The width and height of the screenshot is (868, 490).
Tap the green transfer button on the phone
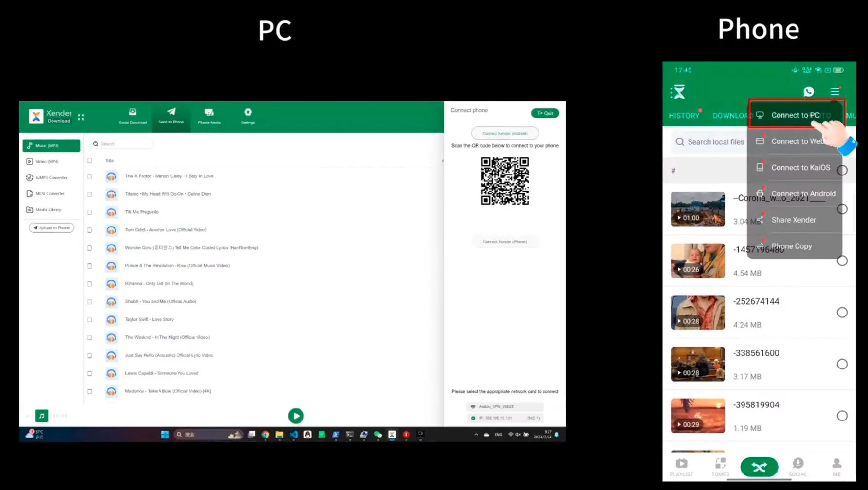pos(759,467)
